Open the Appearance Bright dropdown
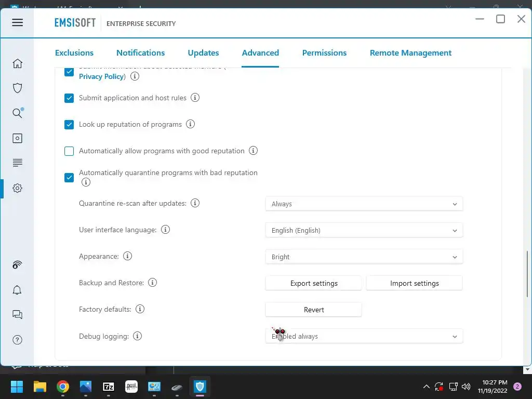 364,257
